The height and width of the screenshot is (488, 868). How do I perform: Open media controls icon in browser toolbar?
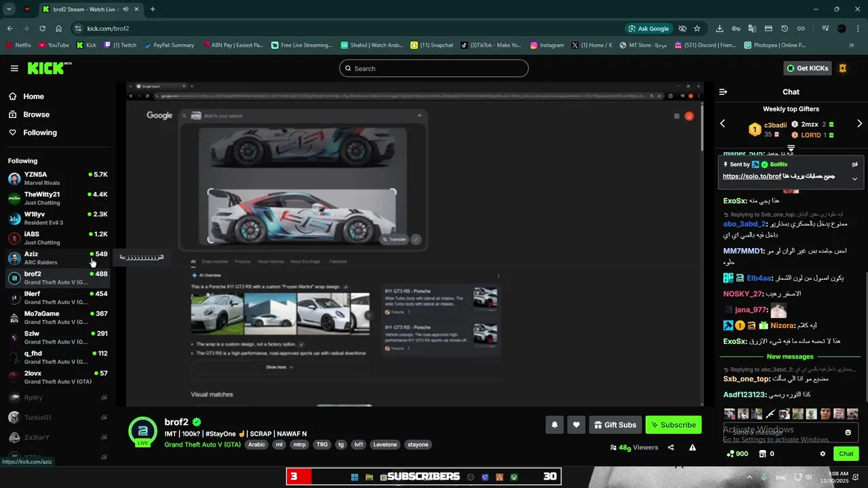825,28
